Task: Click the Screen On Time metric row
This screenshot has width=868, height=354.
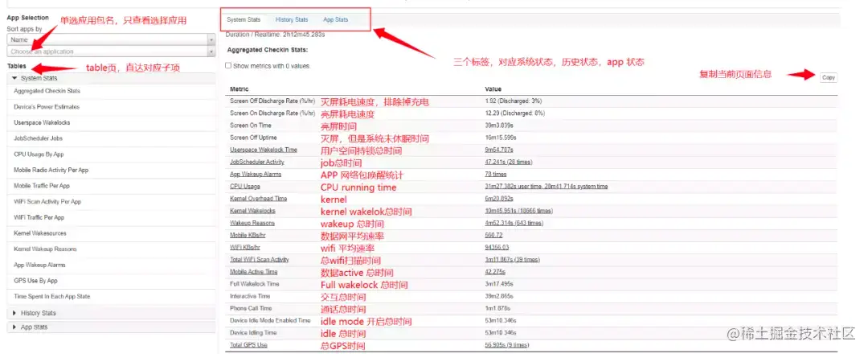Action: click(531, 126)
